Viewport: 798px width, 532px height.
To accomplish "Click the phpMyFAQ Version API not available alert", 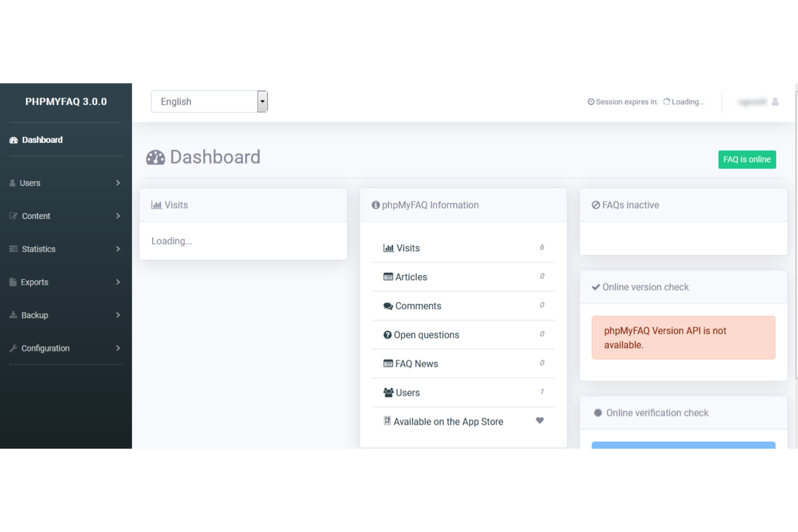I will coord(683,337).
